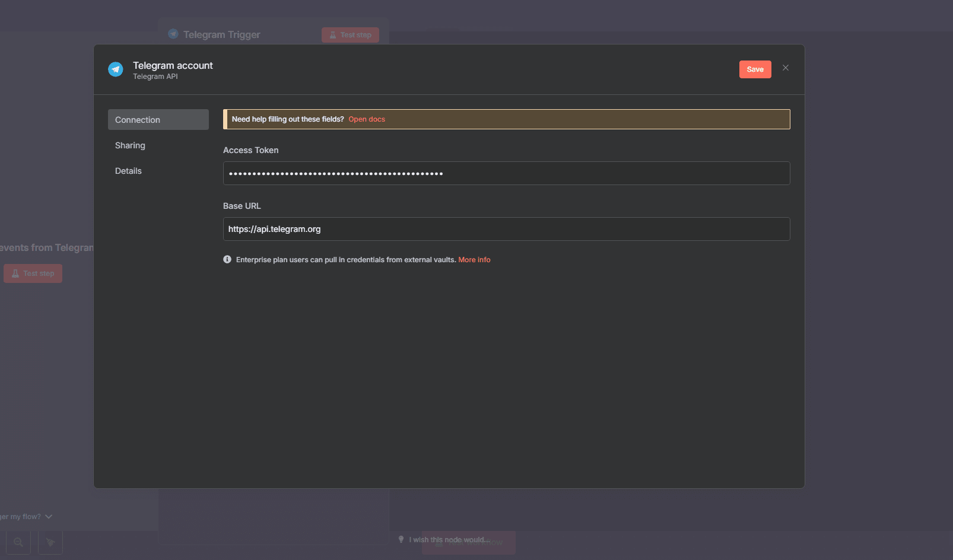Close the Telegram account dialog
The image size is (953, 560).
785,68
